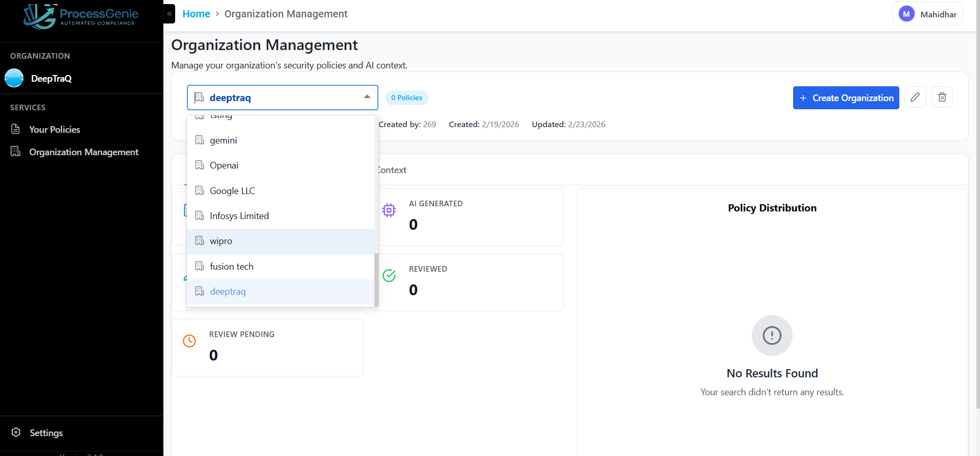This screenshot has height=456, width=980.
Task: Select Openai from the organization list
Action: [280, 165]
